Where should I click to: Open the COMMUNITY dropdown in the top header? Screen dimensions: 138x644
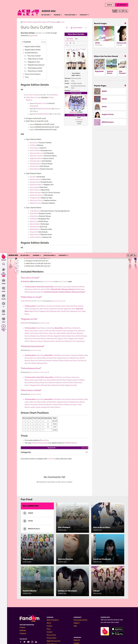point(84,15)
